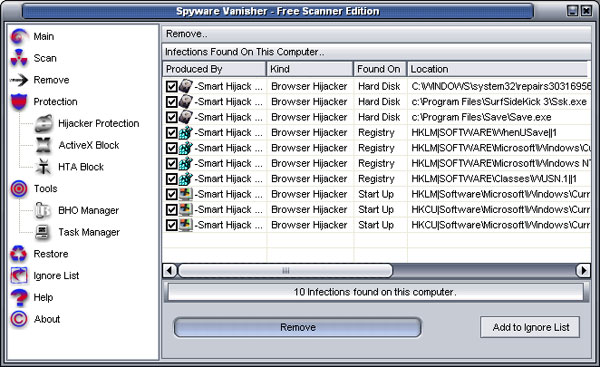
Task: Click the Help question mark icon
Action: (19, 297)
